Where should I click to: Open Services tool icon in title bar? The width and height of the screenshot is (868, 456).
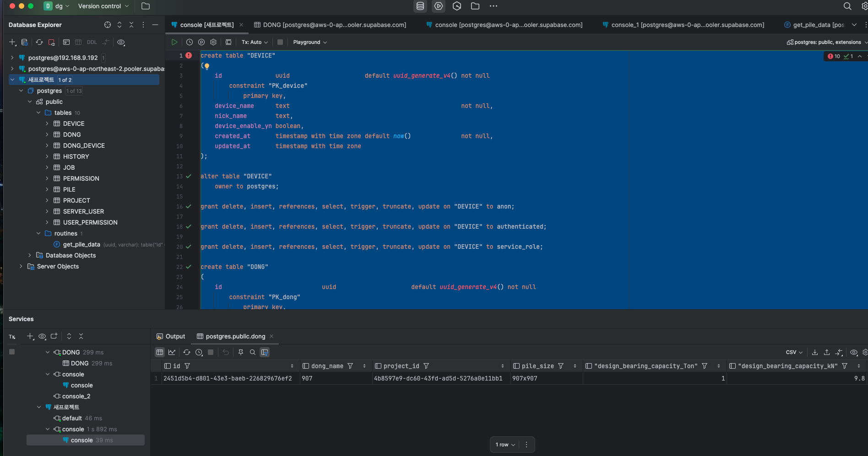click(x=439, y=6)
